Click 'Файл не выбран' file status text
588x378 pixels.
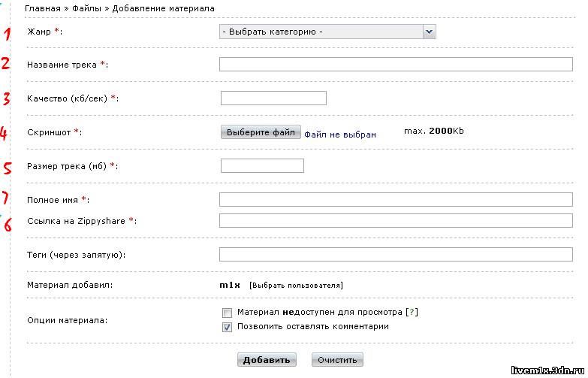(339, 135)
